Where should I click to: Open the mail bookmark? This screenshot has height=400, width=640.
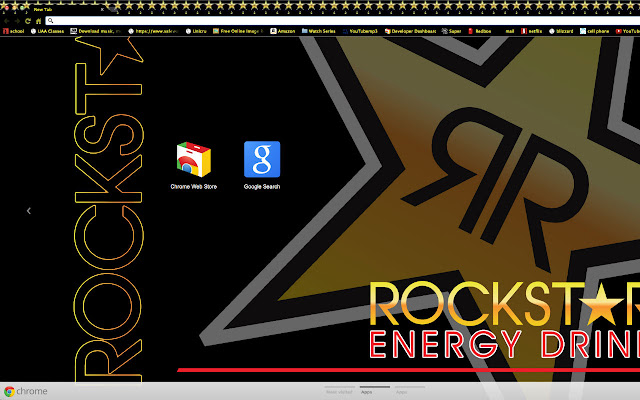(510, 31)
